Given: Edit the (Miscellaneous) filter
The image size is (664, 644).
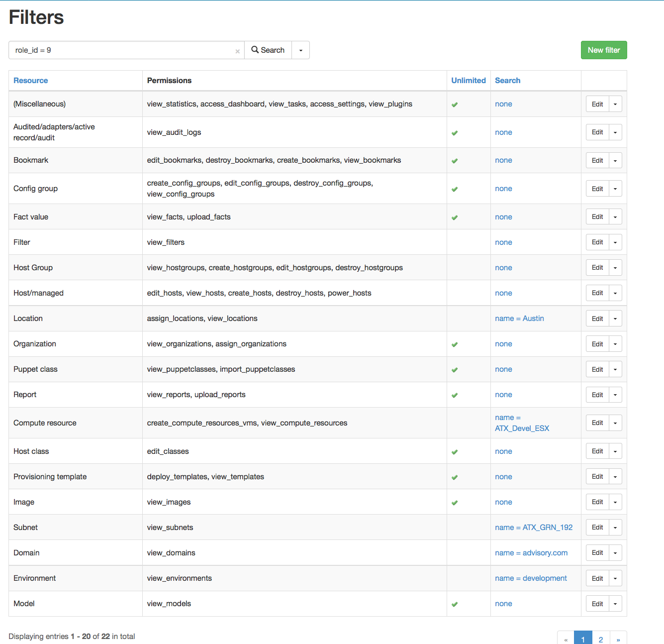Looking at the screenshot, I should (597, 104).
